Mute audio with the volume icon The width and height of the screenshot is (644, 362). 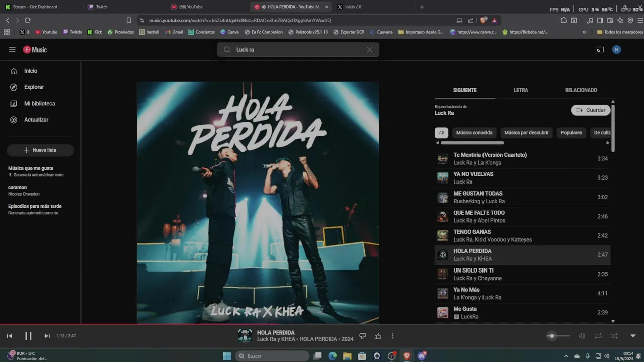[x=582, y=336]
